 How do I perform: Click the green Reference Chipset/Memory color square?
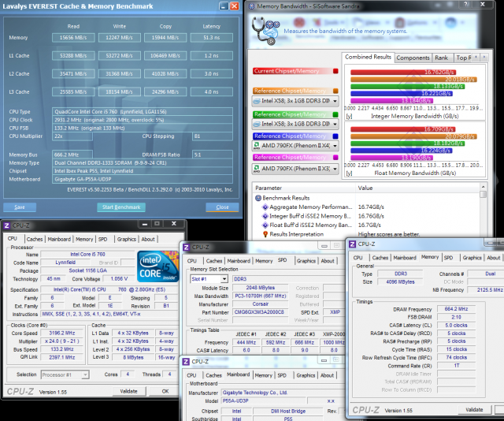pyautogui.click(x=335, y=114)
